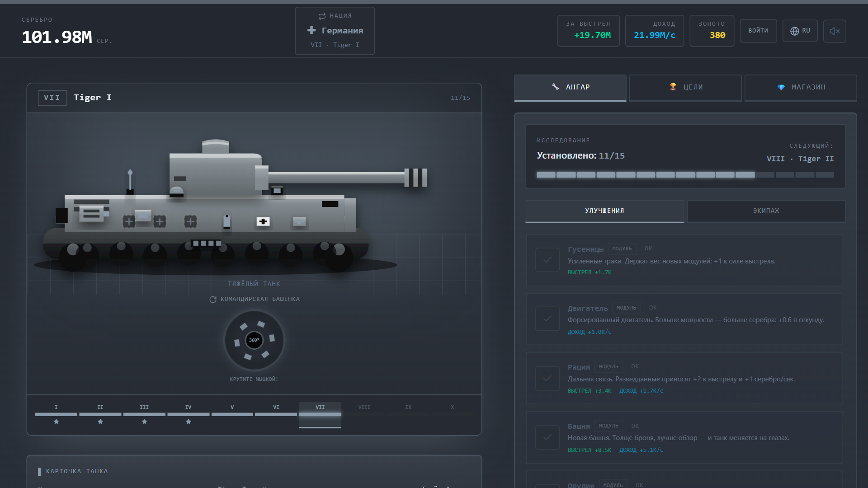
Task: Click the ЗА ВЫСТРЕЛ +19.70M stat box
Action: click(x=588, y=31)
